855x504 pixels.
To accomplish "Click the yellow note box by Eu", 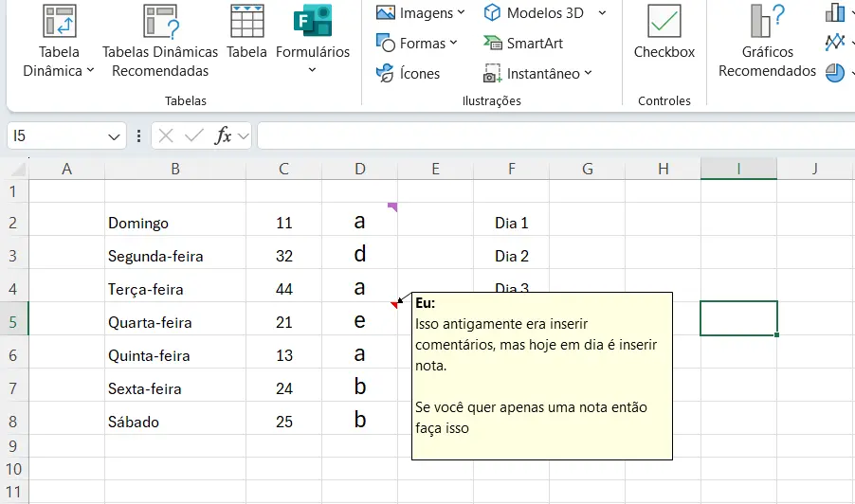I will [x=542, y=376].
